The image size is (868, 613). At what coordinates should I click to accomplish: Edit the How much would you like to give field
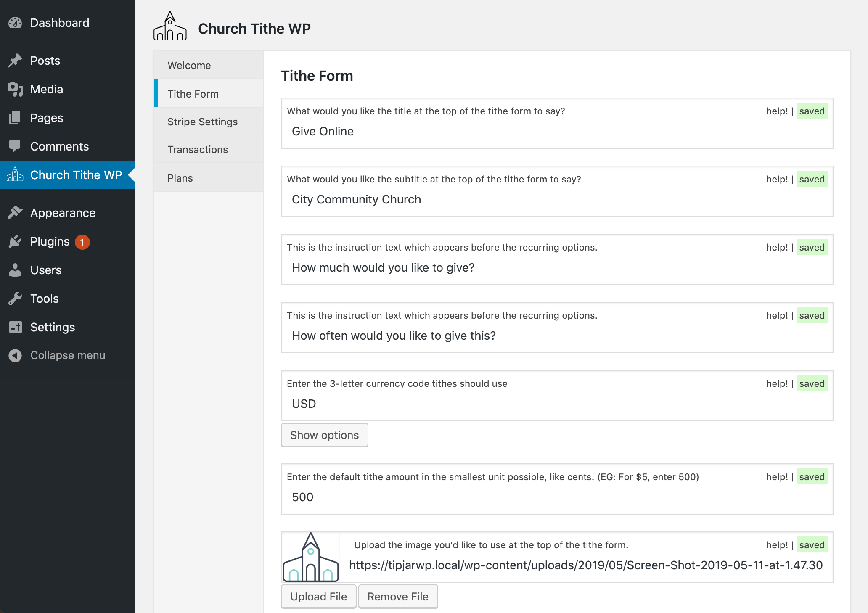(557, 268)
